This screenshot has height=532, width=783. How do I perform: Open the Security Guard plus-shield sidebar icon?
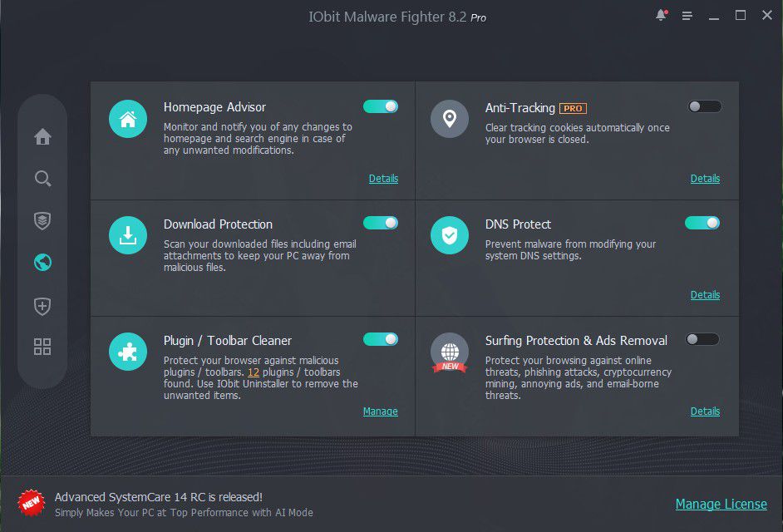coord(42,306)
